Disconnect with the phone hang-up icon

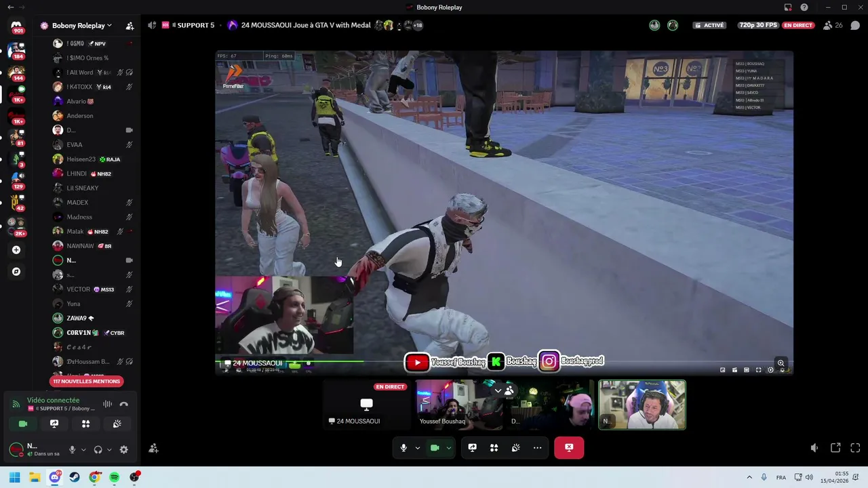pos(123,404)
